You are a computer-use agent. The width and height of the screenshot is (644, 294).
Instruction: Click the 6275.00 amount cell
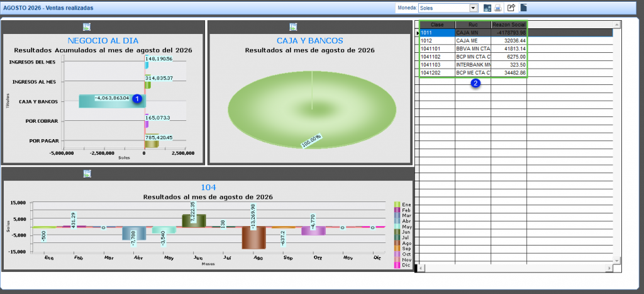[x=509, y=57]
